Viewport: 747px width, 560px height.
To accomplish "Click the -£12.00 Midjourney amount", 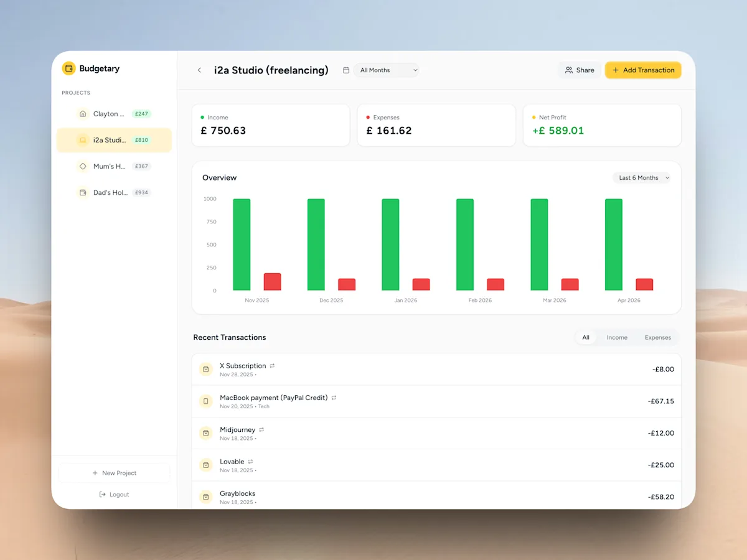I will pyautogui.click(x=661, y=433).
